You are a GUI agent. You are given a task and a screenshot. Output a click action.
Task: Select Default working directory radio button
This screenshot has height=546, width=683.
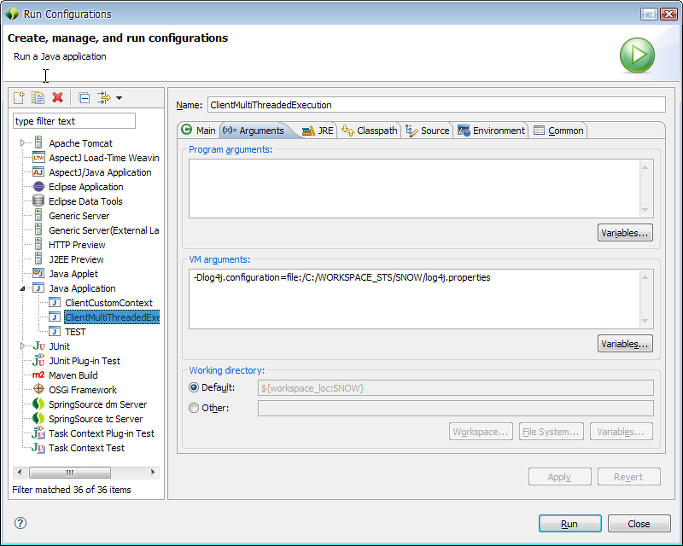coord(193,387)
